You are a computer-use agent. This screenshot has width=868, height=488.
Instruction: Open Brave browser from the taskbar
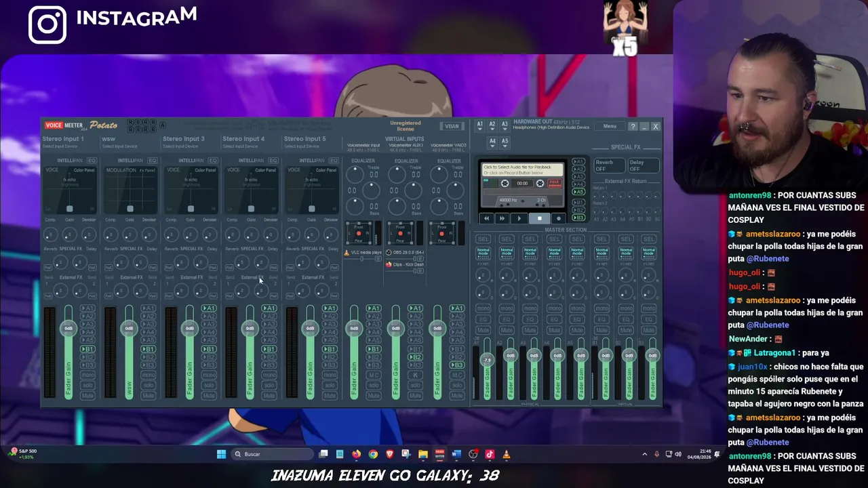(389, 454)
